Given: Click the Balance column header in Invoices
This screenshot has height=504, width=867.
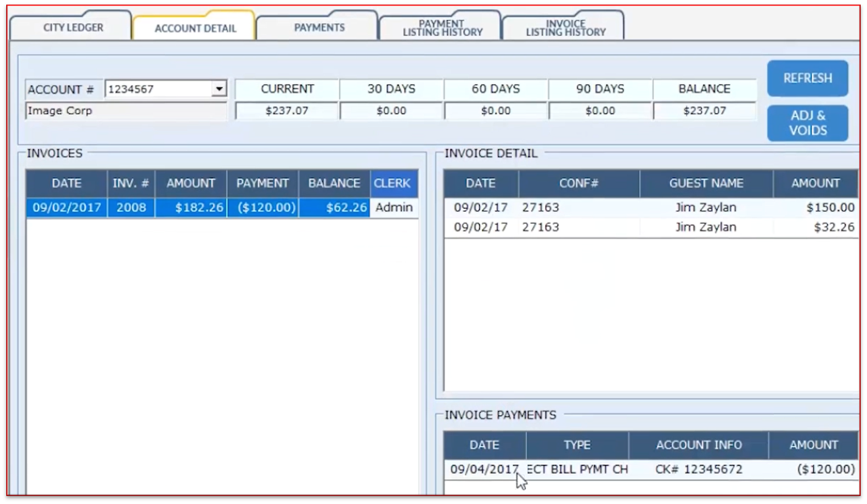Looking at the screenshot, I should pos(334,184).
